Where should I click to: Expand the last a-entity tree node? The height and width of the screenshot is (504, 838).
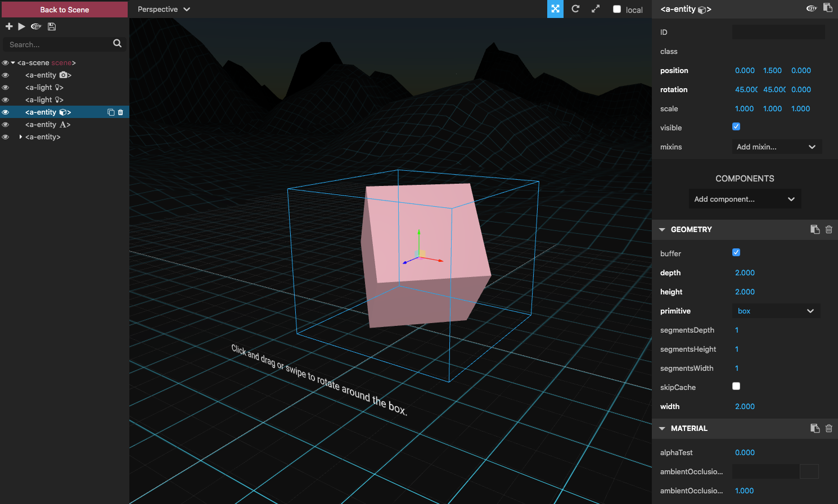[21, 137]
